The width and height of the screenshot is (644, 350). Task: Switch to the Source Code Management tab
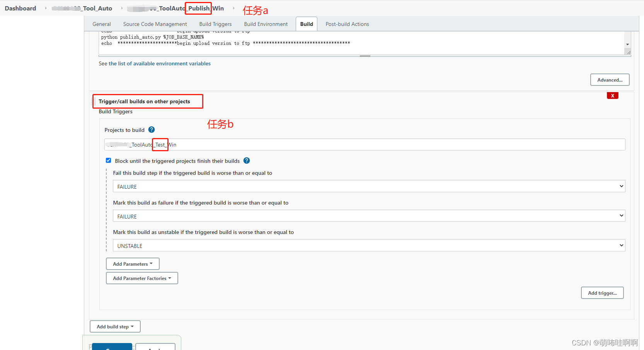point(155,24)
